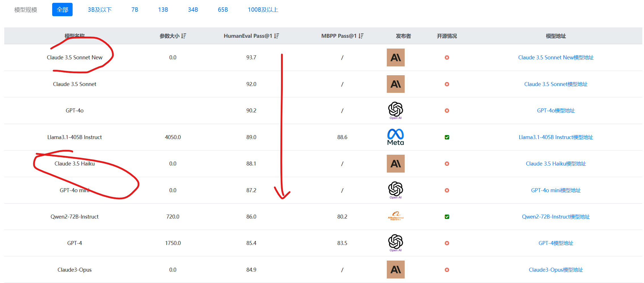Image resolution: width=644 pixels, height=283 pixels.
Task: Filter models by 100B及以上
Action: click(x=263, y=10)
